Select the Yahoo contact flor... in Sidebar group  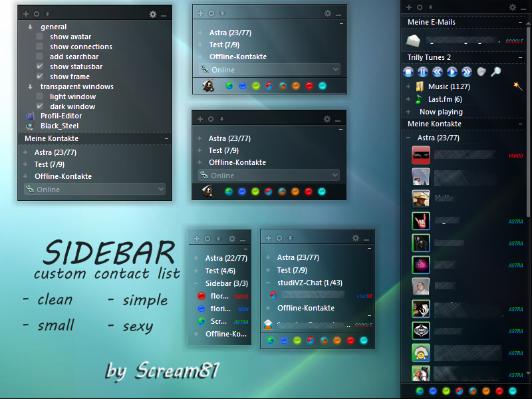(223, 296)
